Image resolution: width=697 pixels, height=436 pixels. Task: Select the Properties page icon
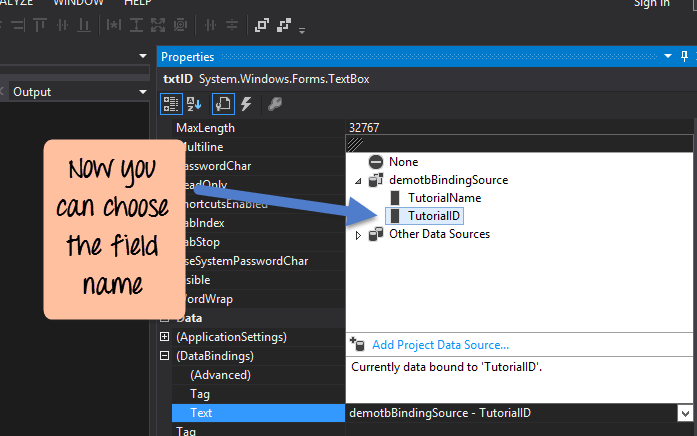223,103
